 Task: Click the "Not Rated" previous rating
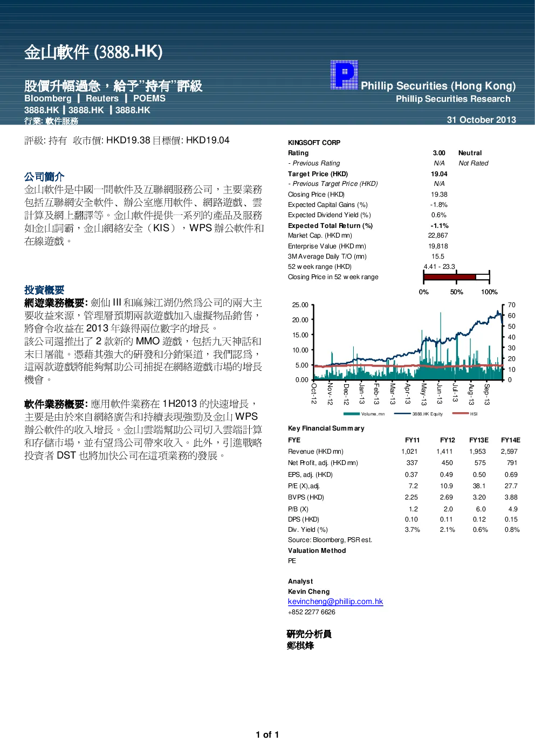[x=474, y=163]
